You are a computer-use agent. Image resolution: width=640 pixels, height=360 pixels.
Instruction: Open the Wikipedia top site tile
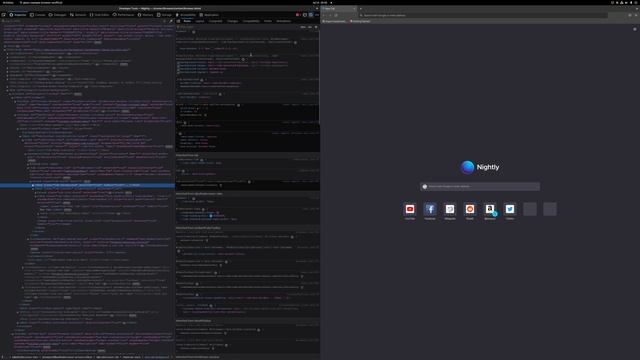(x=450, y=209)
